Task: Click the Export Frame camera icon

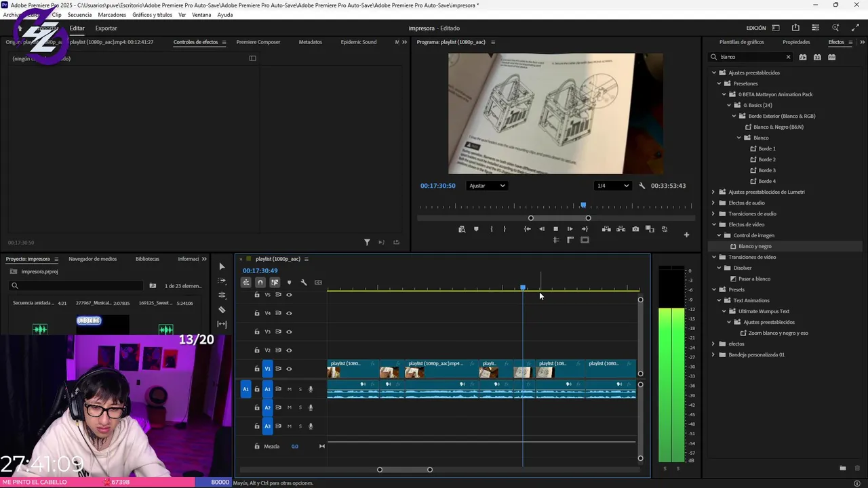Action: click(635, 229)
